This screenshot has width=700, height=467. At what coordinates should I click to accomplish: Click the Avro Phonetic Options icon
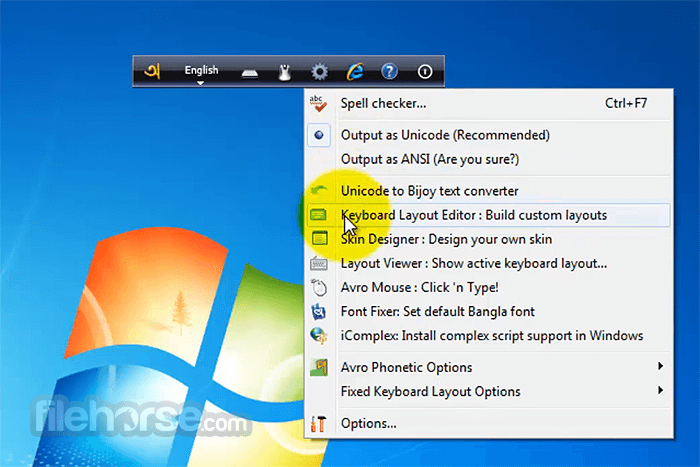[x=319, y=367]
